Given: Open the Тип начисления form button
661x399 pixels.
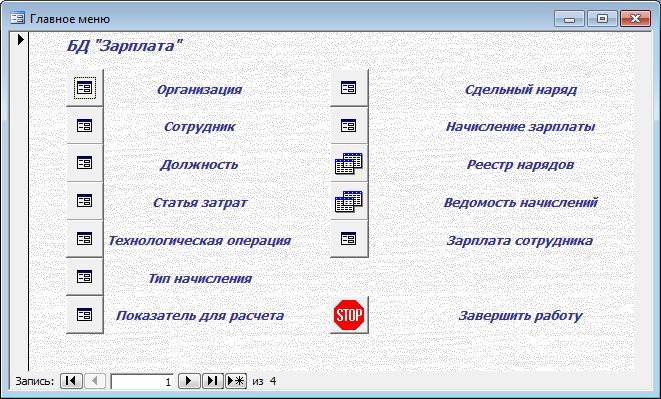Looking at the screenshot, I should (85, 277).
